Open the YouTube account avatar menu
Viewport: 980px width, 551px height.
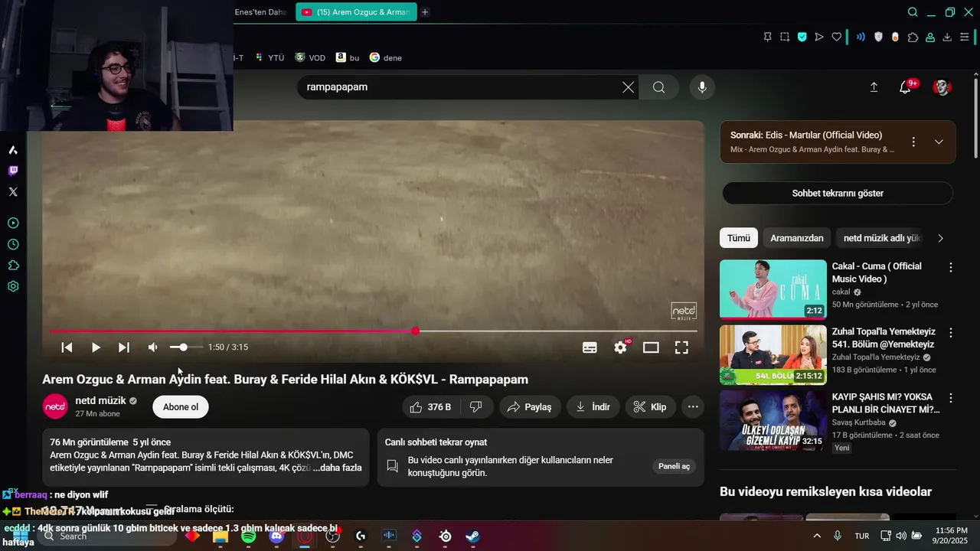click(x=942, y=87)
